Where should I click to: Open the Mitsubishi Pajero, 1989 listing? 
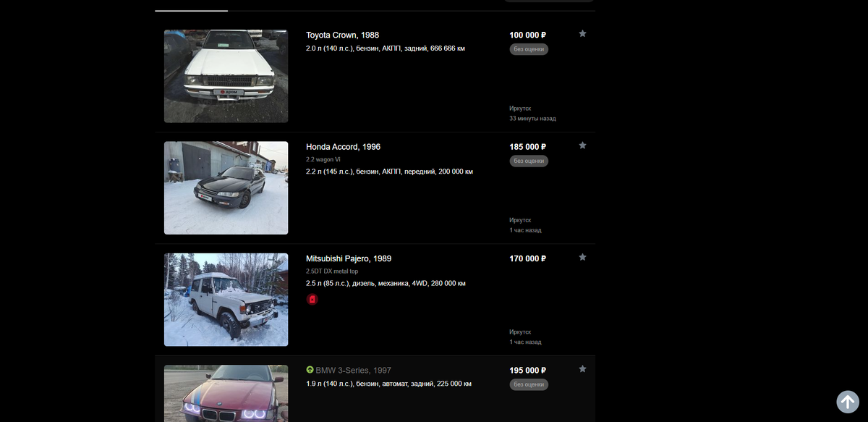(x=349, y=258)
